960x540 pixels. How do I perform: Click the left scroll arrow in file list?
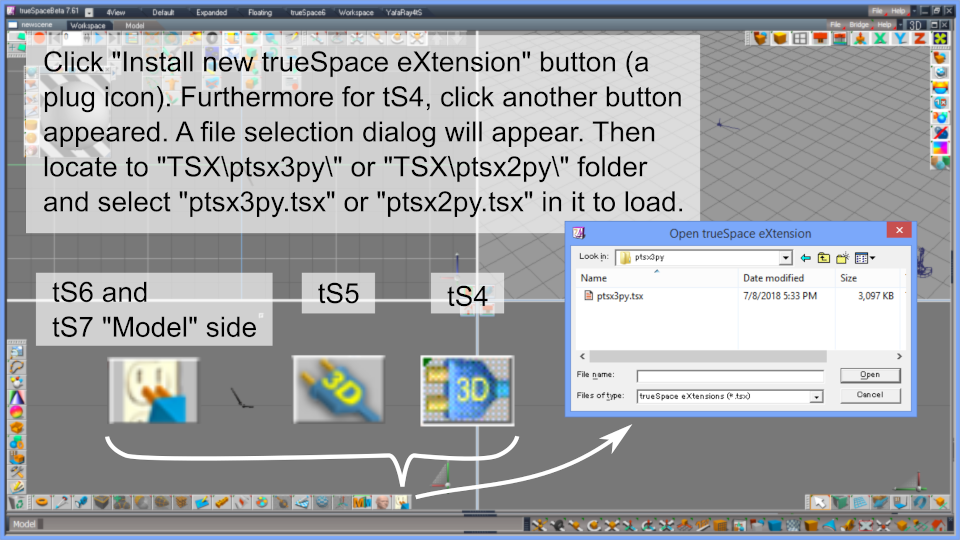[x=582, y=356]
